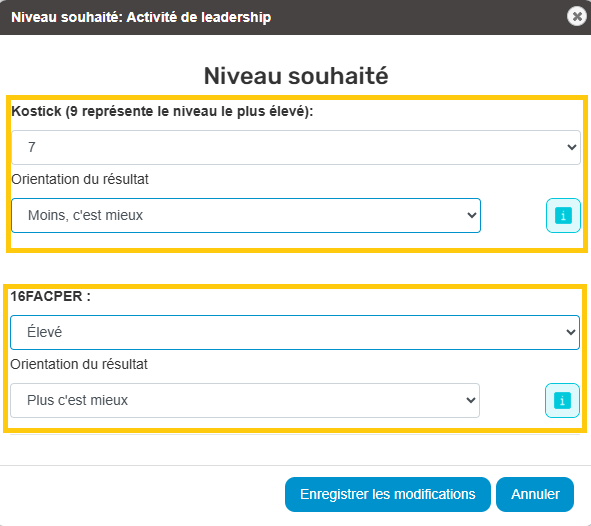Click the Annuler button

point(535,494)
